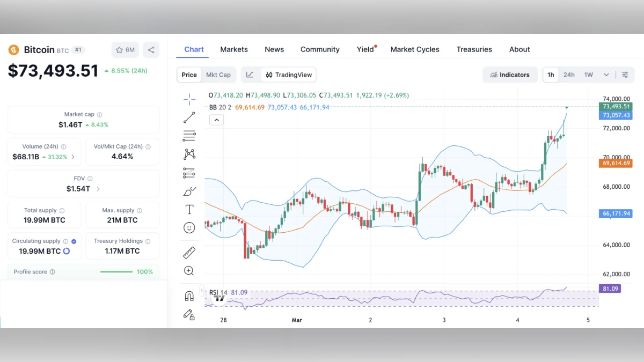Image resolution: width=644 pixels, height=362 pixels.
Task: Select the trend line drawing tool
Action: click(x=189, y=117)
